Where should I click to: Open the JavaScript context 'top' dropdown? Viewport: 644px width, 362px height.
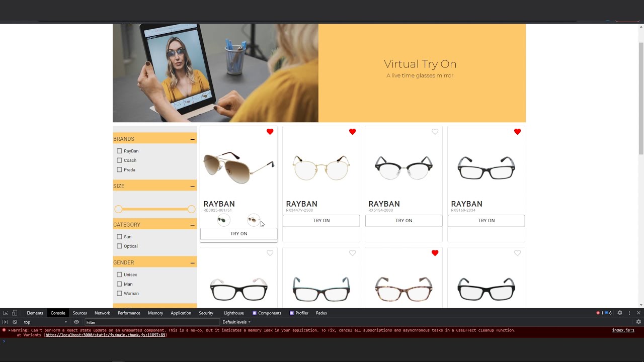(45, 322)
